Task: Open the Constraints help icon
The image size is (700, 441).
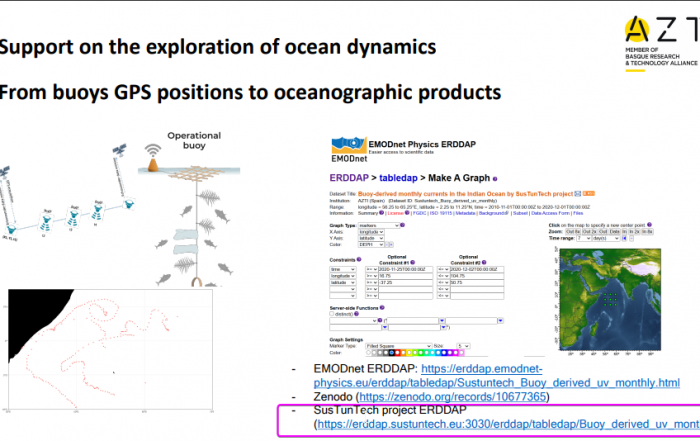Action: click(359, 259)
